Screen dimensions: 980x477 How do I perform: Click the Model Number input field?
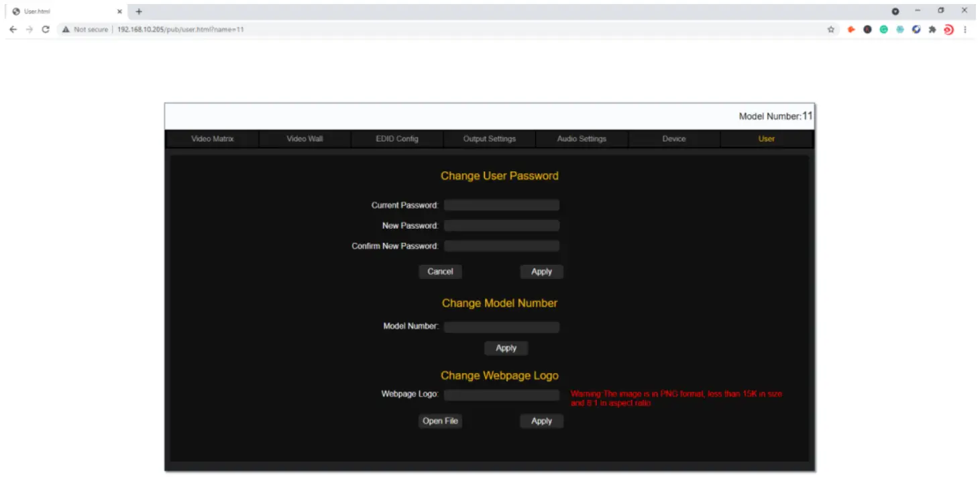click(501, 327)
